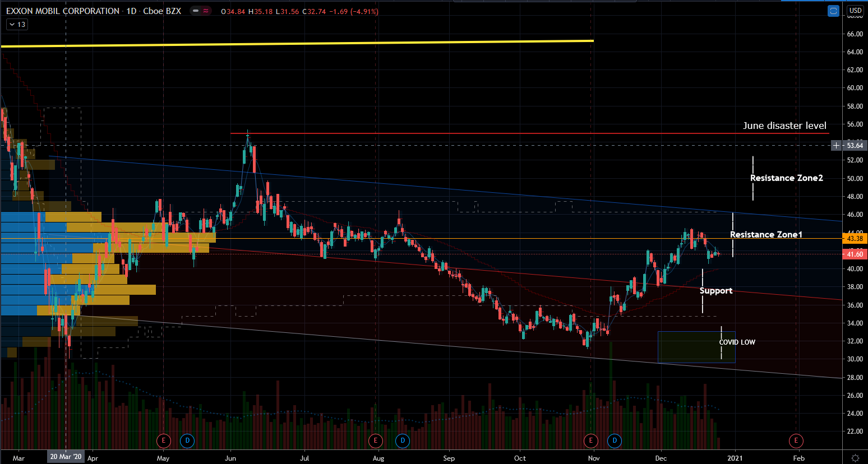Image resolution: width=868 pixels, height=464 pixels.
Task: Select the "June disaster level" text annotation
Action: pos(784,126)
